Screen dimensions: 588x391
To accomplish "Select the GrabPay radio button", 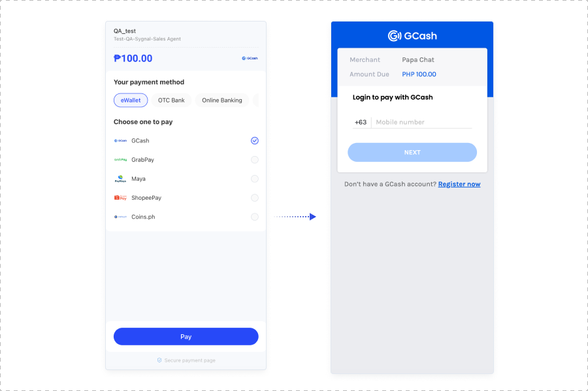I will click(255, 160).
